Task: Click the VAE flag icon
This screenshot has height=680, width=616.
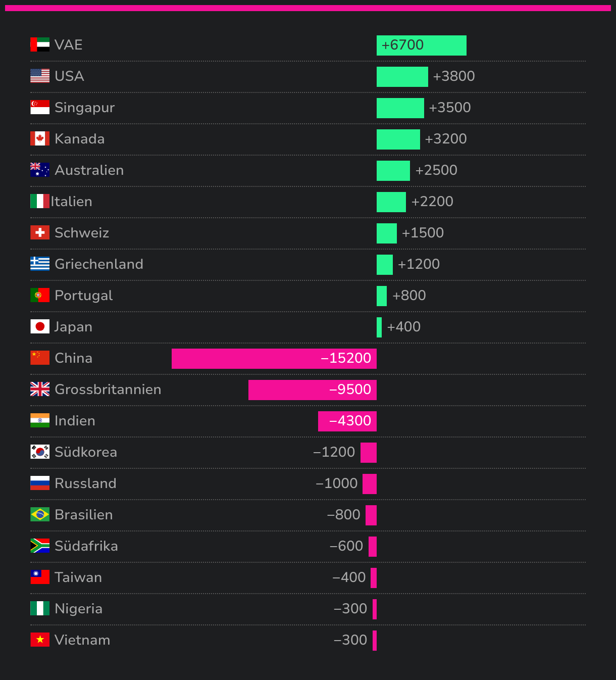Action: coord(40,44)
